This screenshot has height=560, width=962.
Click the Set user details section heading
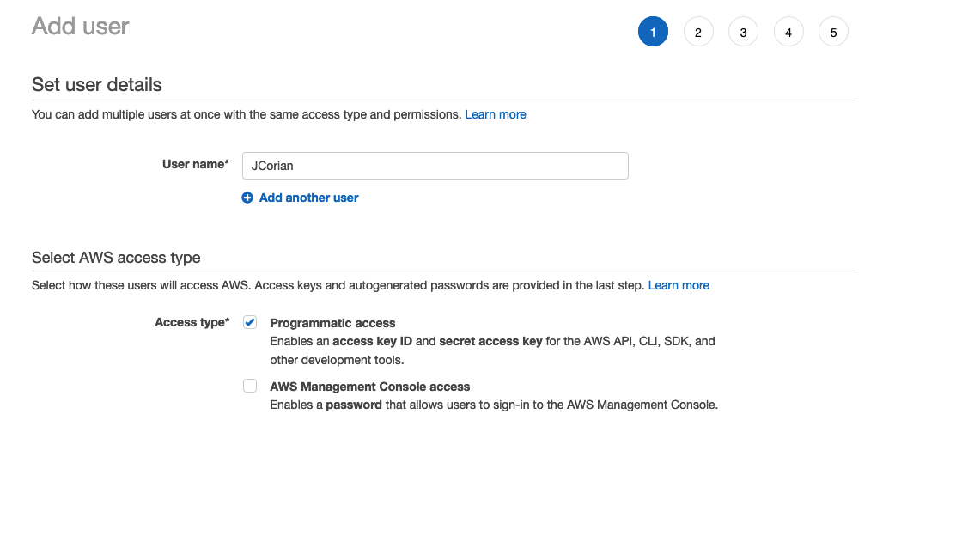(96, 84)
